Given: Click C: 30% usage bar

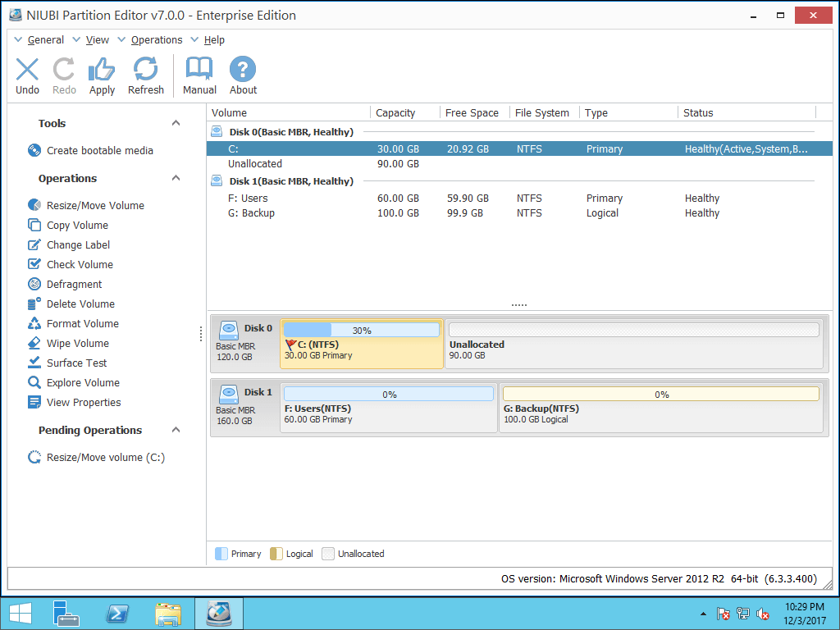Looking at the screenshot, I should (x=362, y=330).
